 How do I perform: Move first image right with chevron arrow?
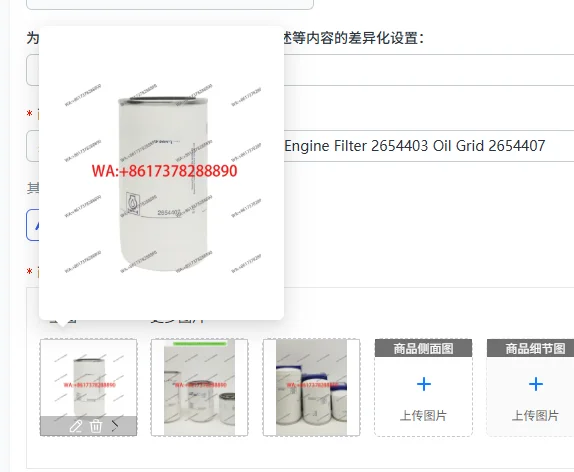click(x=115, y=426)
